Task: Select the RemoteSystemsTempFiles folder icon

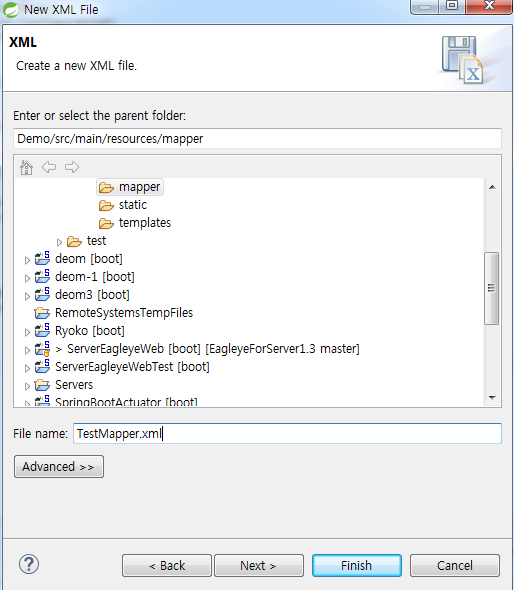Action: (x=42, y=313)
